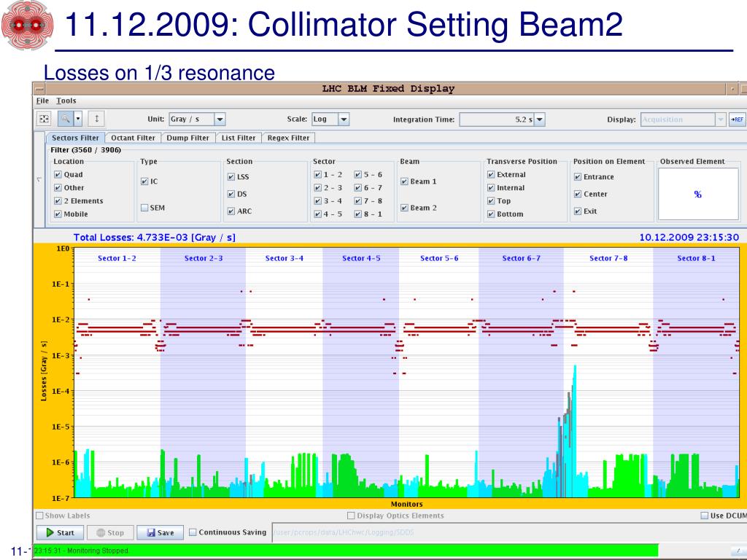Toggle the ARC section checkbox
The image size is (747, 560).
pos(231,211)
